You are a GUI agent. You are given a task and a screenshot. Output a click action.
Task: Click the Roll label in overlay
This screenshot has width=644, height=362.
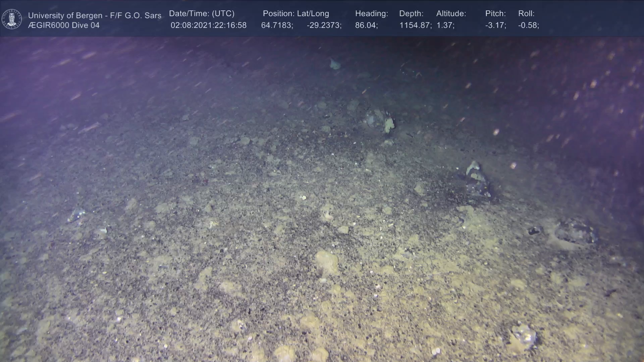[x=526, y=14]
